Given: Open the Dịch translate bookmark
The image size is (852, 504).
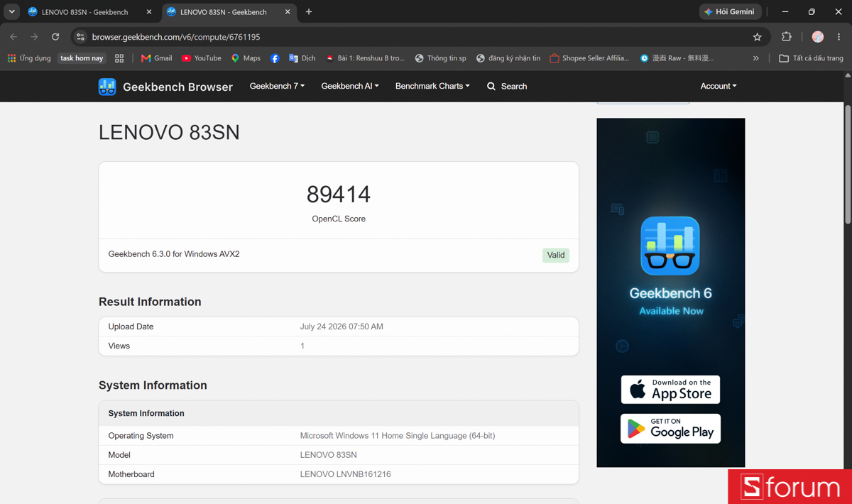Looking at the screenshot, I should click(302, 58).
